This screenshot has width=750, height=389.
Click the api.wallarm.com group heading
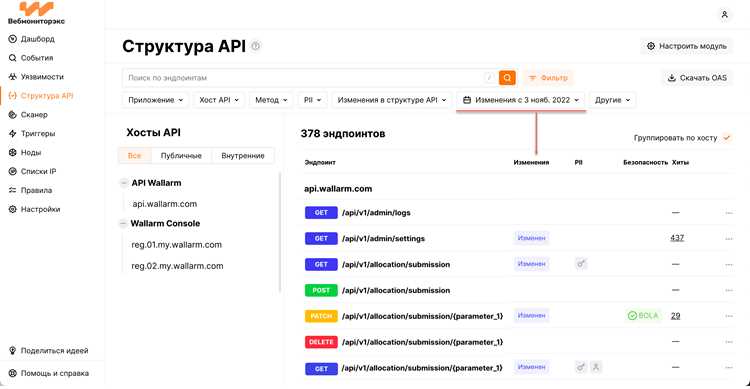point(338,189)
